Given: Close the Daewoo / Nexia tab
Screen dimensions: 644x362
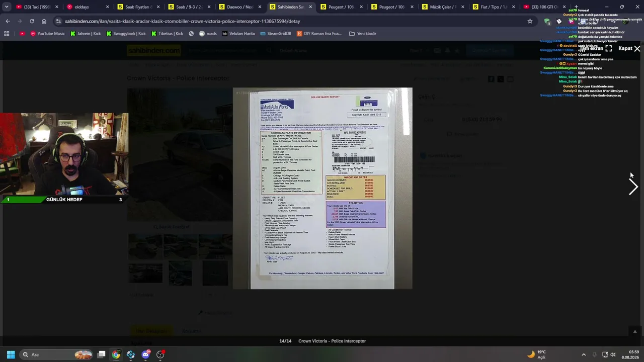Looking at the screenshot, I should (260, 7).
